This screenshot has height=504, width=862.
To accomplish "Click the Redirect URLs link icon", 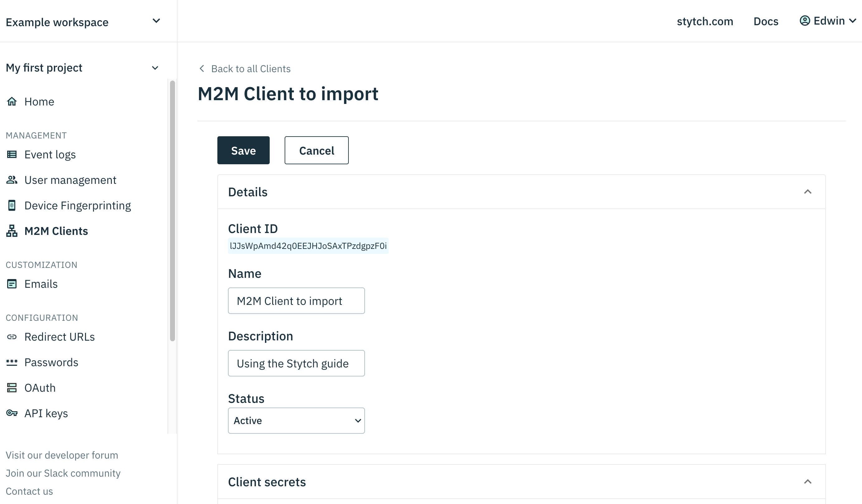I will (x=12, y=337).
